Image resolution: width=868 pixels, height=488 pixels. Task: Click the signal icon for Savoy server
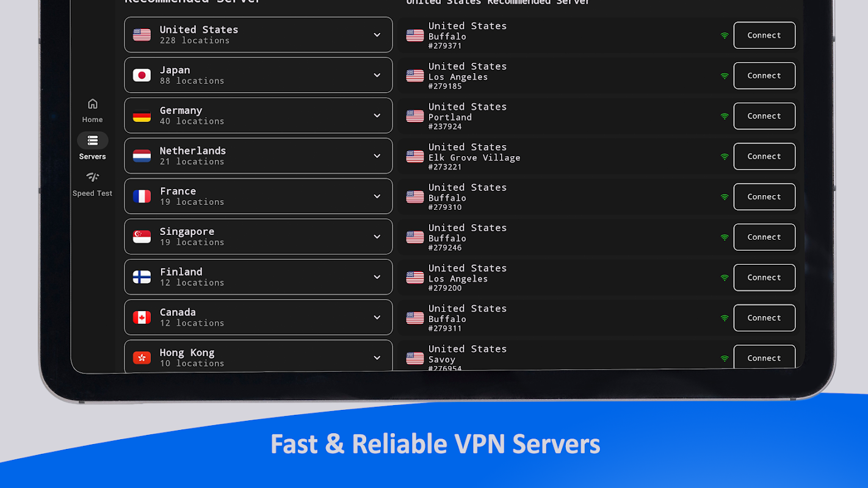pyautogui.click(x=725, y=359)
